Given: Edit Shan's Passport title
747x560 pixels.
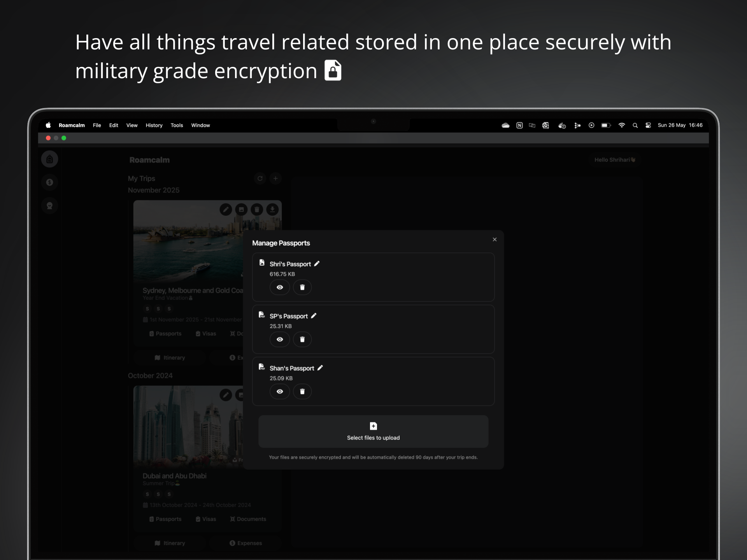Looking at the screenshot, I should [320, 368].
